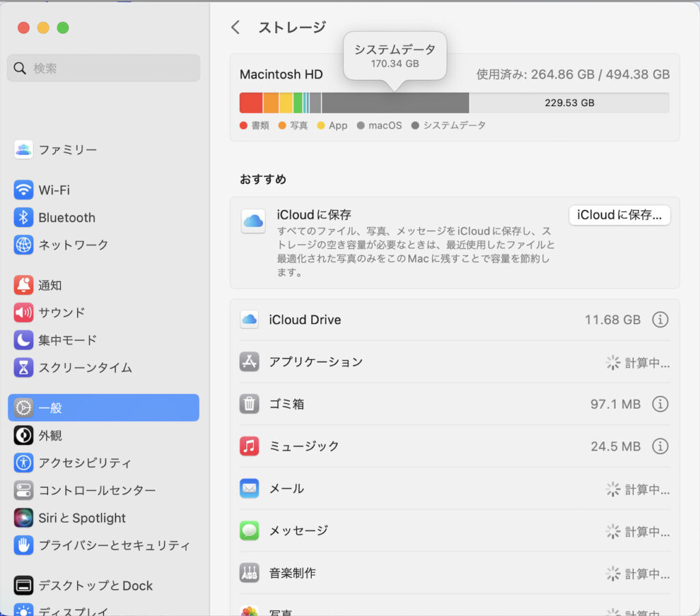Image resolution: width=700 pixels, height=616 pixels.
Task: Click the Control Center (コントロールセンター) icon
Action: click(23, 490)
